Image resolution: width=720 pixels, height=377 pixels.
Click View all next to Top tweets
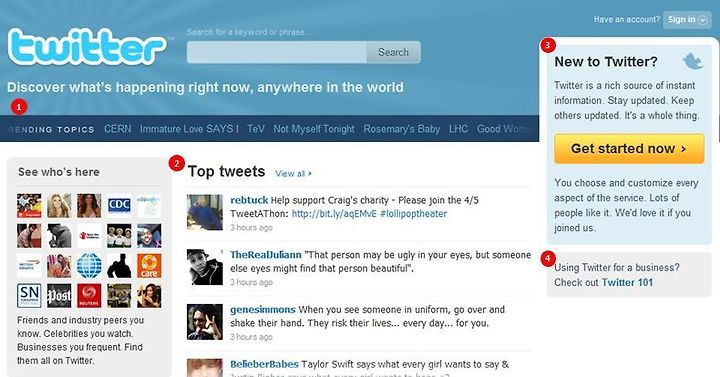point(293,174)
